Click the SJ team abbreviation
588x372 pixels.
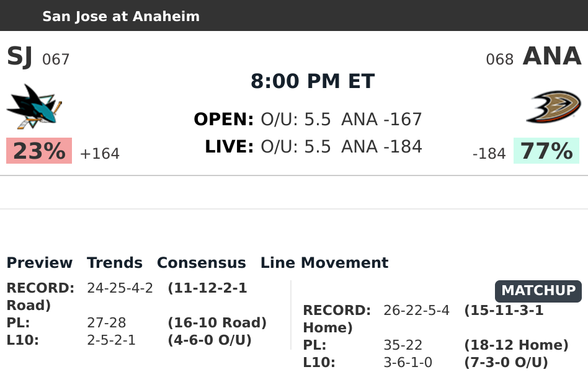coord(20,57)
